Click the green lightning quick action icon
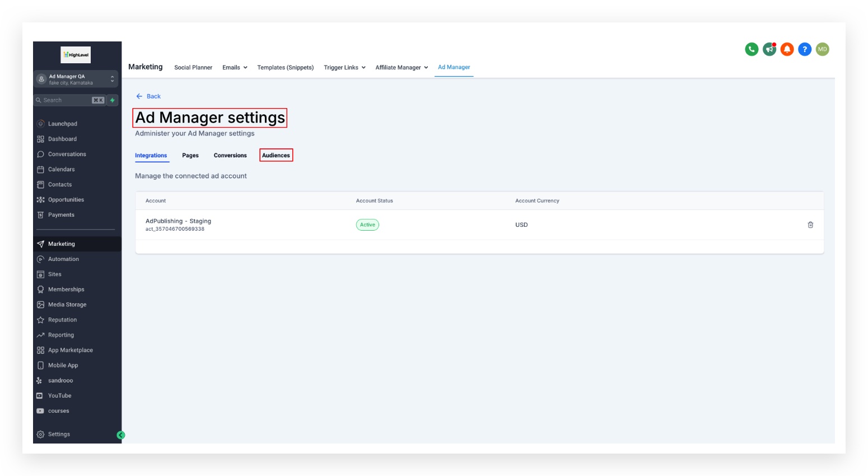The height and width of the screenshot is (476, 868). tap(113, 100)
